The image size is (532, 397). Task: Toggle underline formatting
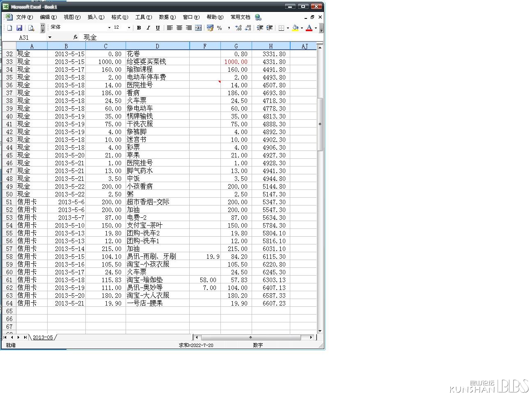click(158, 28)
